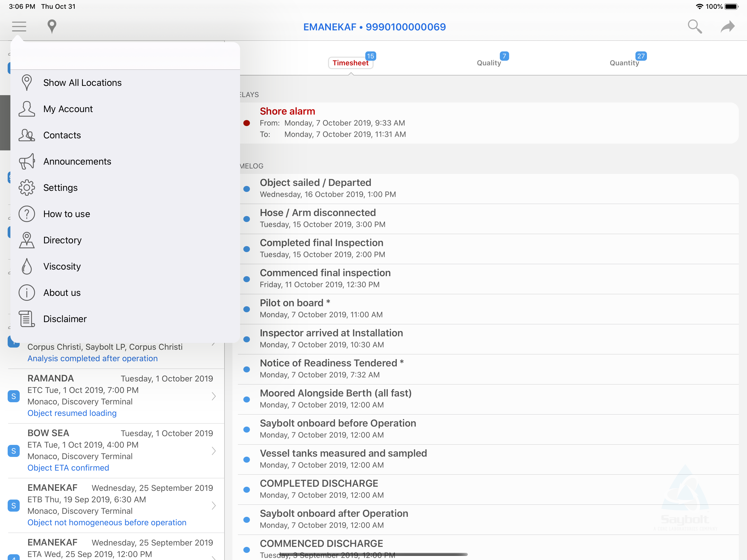
Task: Tap the battery indicator in status bar
Action: point(732,6)
